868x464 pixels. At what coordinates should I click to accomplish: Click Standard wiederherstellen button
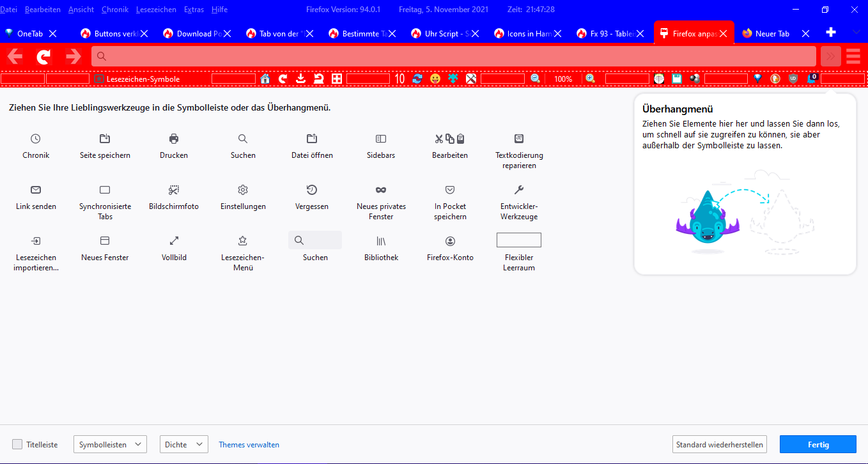[719, 444]
